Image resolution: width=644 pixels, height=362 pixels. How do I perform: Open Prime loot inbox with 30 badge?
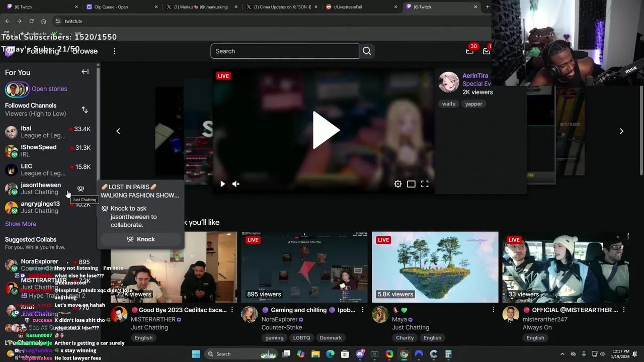tap(470, 50)
